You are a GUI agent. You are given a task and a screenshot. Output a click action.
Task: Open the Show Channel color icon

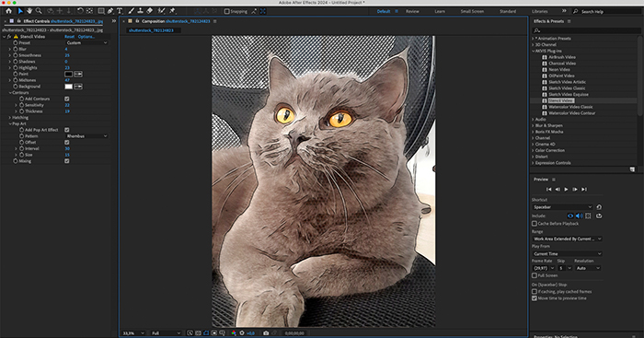point(234,333)
